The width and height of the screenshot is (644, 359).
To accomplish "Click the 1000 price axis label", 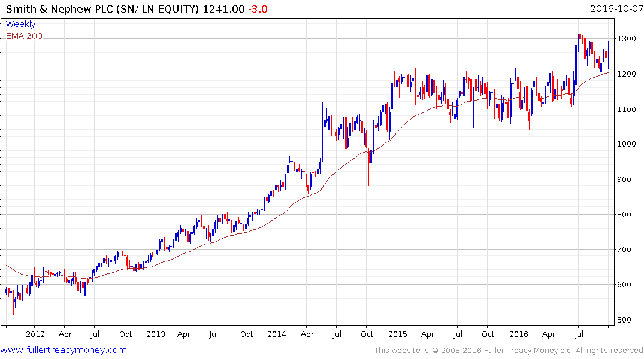I will [x=627, y=144].
